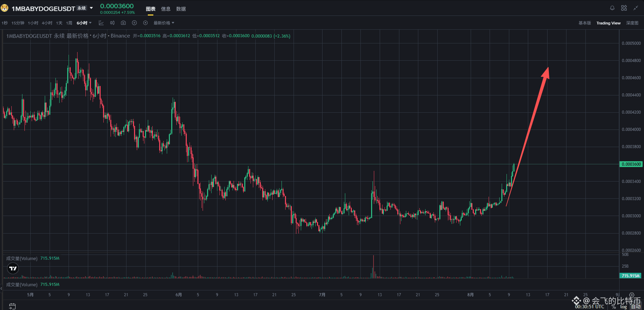Take a chart snapshot with camera icon

click(123, 23)
